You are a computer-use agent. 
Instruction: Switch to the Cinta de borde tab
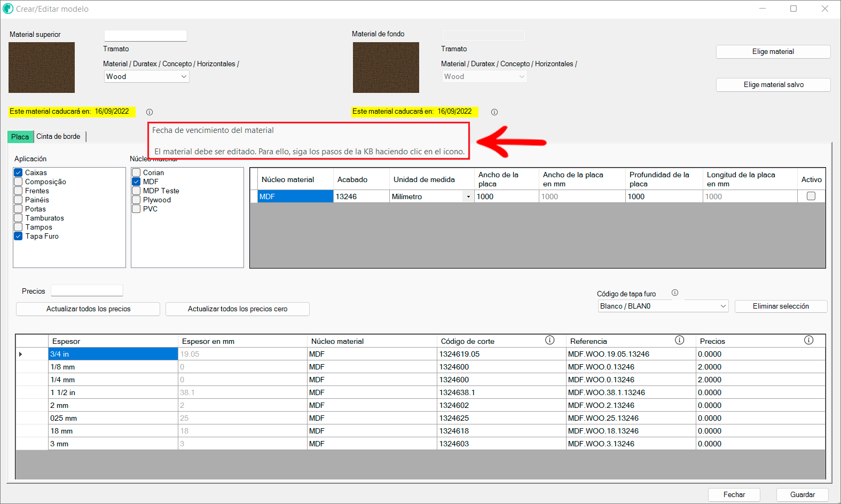pyautogui.click(x=58, y=137)
